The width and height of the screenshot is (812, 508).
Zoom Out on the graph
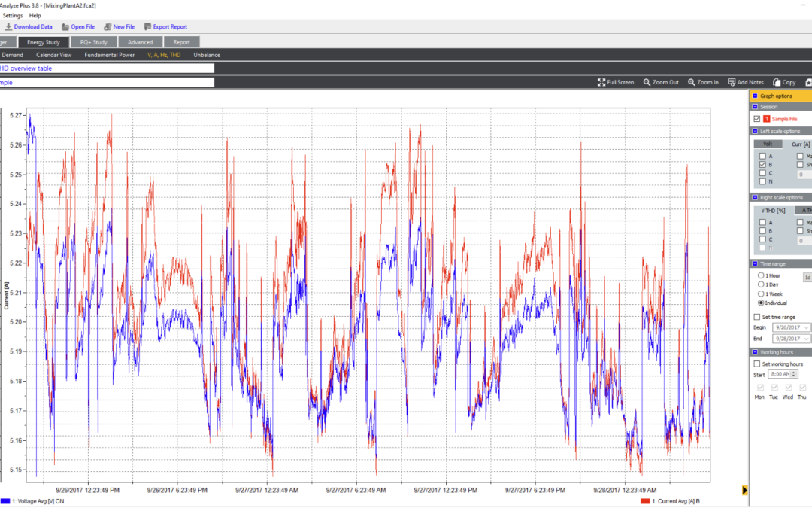[x=647, y=82]
